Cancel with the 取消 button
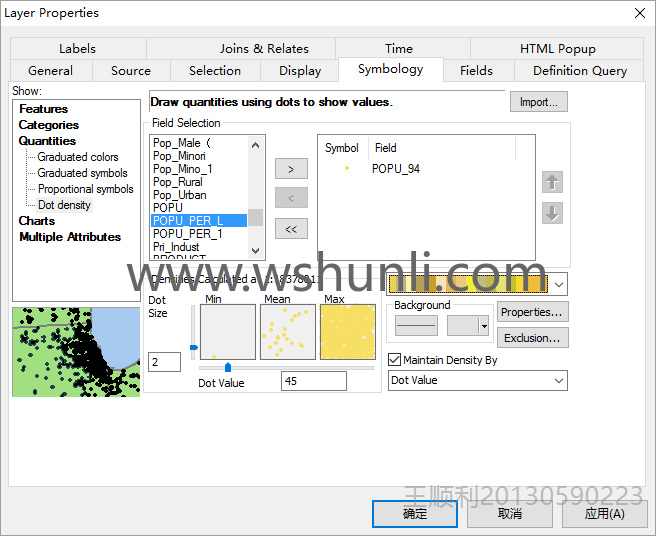This screenshot has width=656, height=536. [x=510, y=514]
